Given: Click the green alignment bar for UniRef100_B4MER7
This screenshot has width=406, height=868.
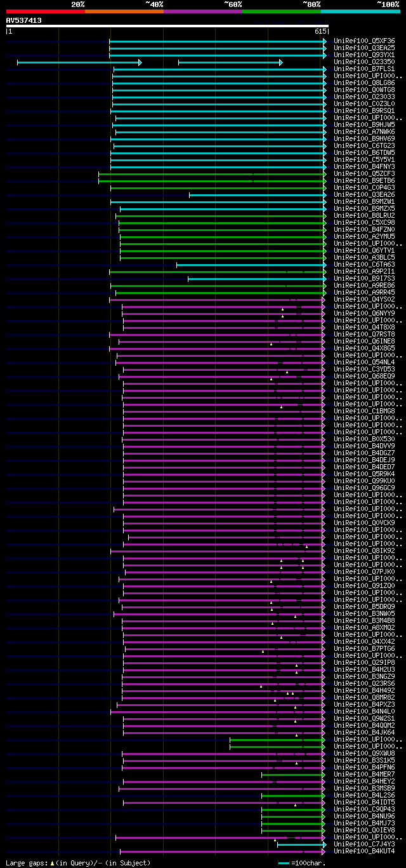Looking at the screenshot, I should click(x=293, y=774).
